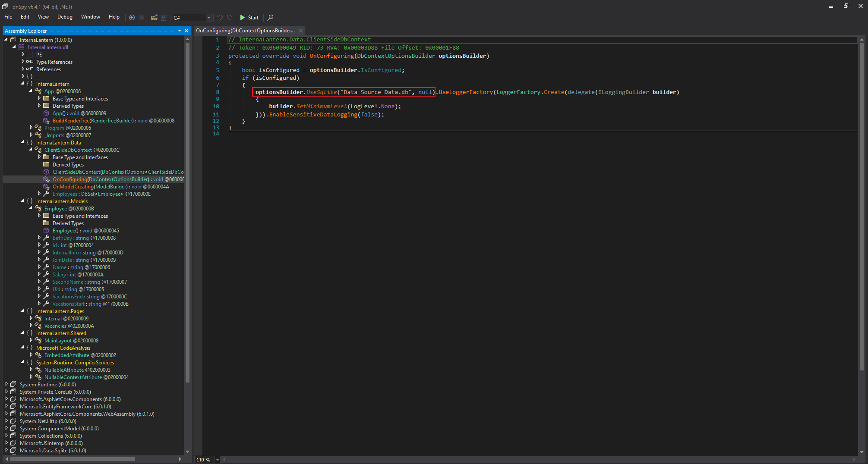Open the Edit menu

(25, 17)
